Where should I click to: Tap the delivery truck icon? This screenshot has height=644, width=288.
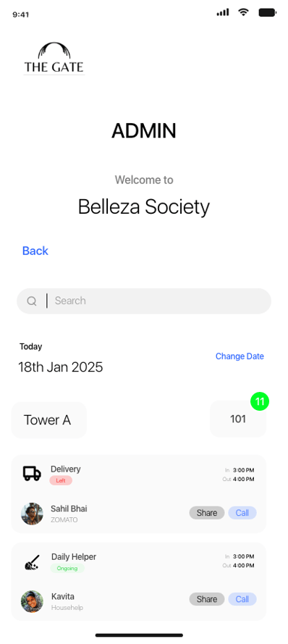[x=32, y=474]
